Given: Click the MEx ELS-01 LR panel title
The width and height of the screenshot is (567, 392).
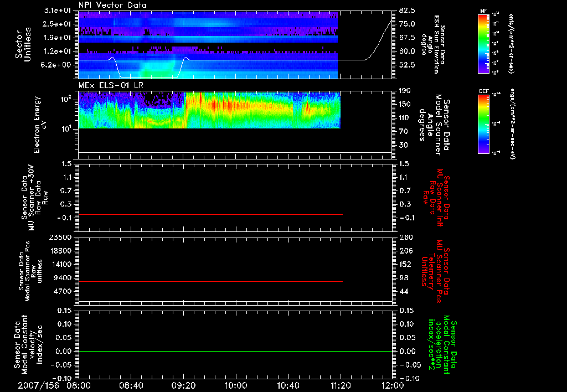Looking at the screenshot, I should click(111, 86).
